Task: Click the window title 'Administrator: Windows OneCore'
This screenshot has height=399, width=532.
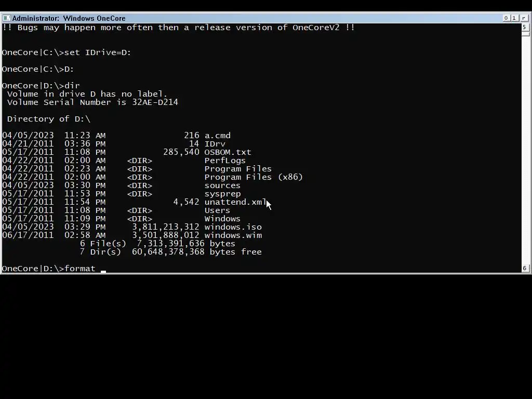Action: [x=69, y=18]
